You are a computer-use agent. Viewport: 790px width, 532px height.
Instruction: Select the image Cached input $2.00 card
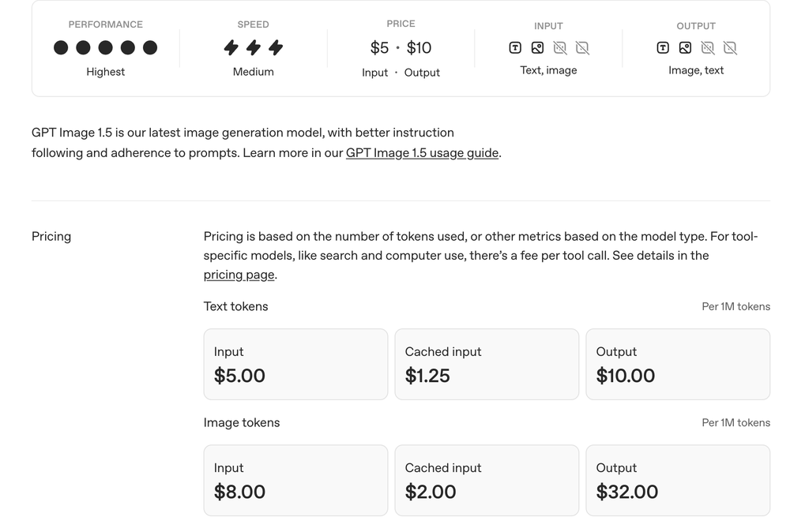click(487, 480)
